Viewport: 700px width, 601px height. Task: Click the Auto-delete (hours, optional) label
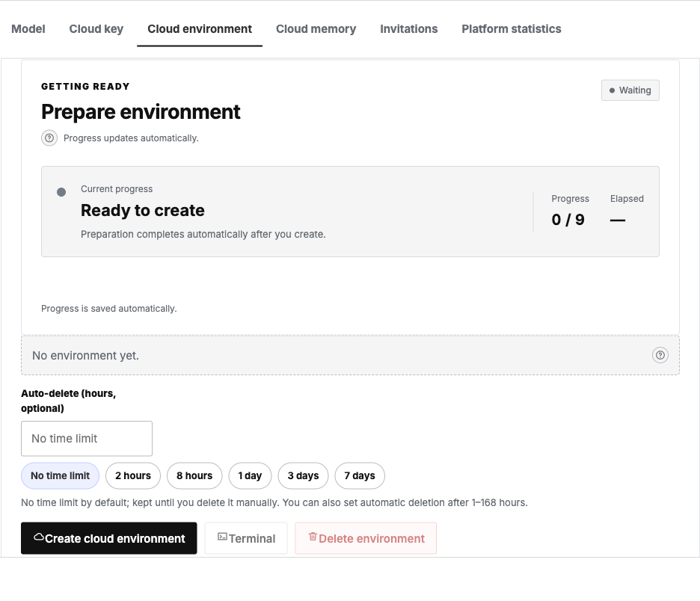pyautogui.click(x=68, y=401)
